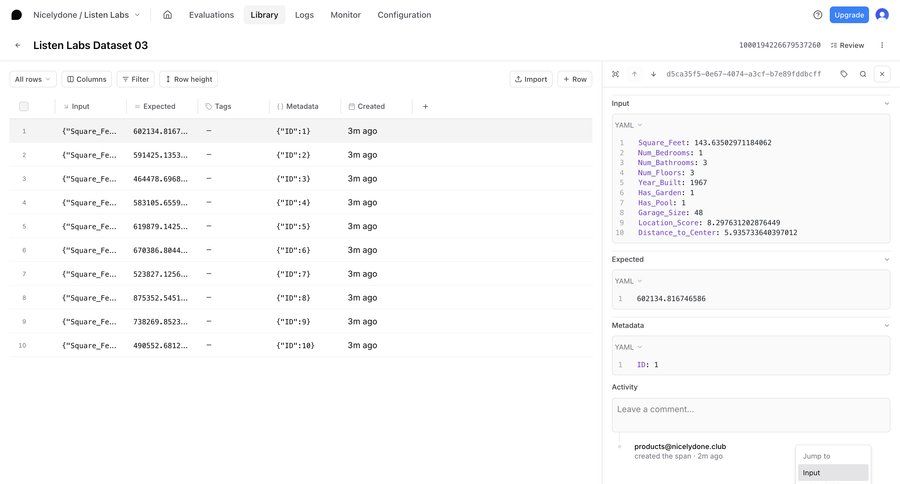This screenshot has height=484, width=900.
Task: Close the row detail panel
Action: [882, 74]
